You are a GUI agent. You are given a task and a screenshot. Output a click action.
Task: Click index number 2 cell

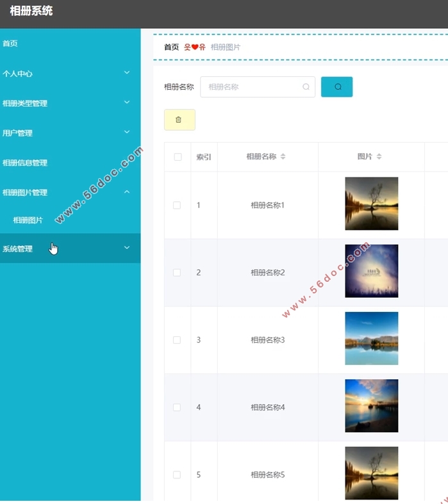(x=199, y=273)
